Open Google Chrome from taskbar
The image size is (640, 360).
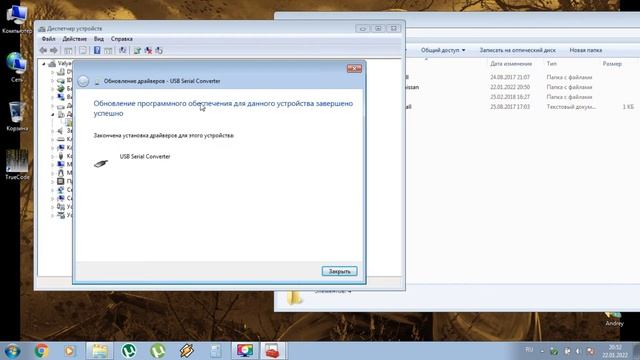[x=41, y=351]
